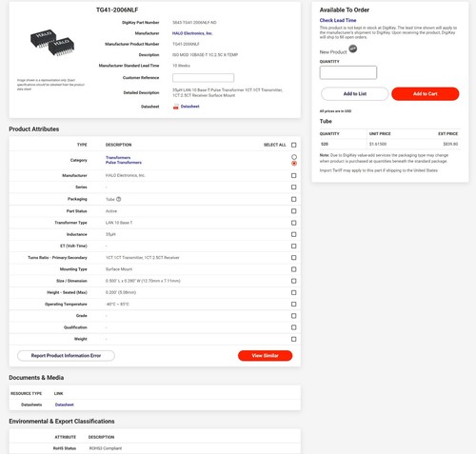Image resolution: width=476 pixels, height=454 pixels.
Task: Open the HALO transformer product image
Action: (x=52, y=43)
